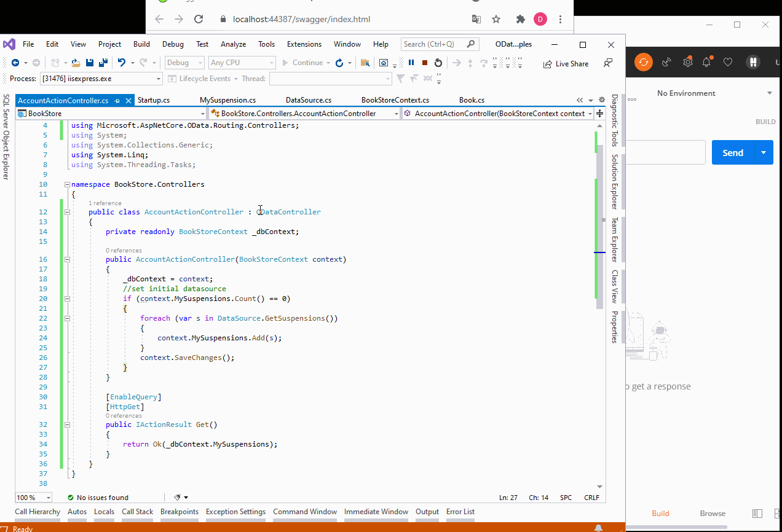The height and width of the screenshot is (532, 782).
Task: Click the blue Send button
Action: pos(732,153)
